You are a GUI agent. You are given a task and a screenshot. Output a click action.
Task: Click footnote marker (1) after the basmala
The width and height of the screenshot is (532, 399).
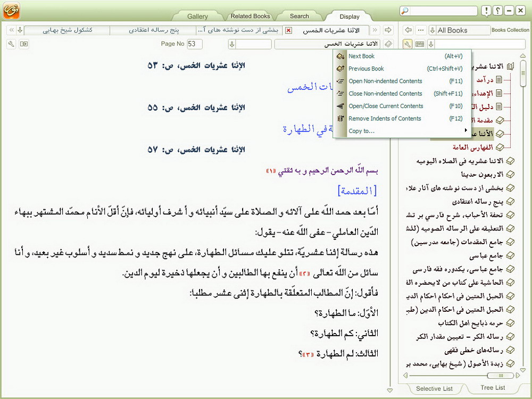271,171
